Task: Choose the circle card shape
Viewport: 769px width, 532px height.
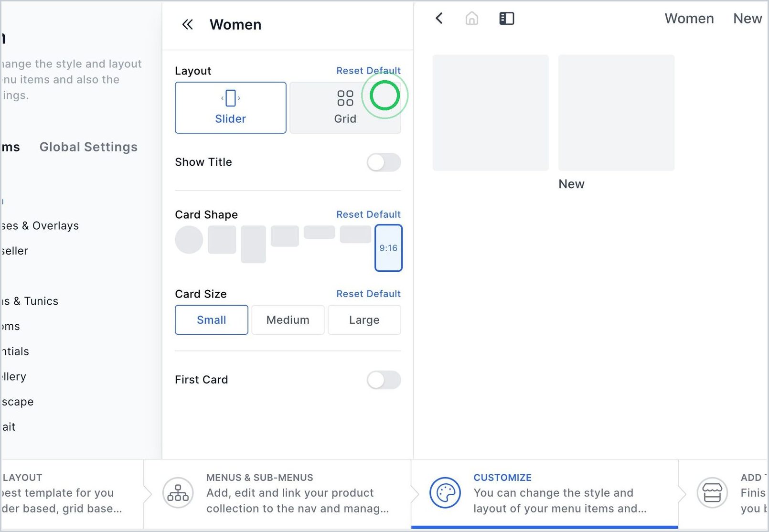Action: [189, 240]
